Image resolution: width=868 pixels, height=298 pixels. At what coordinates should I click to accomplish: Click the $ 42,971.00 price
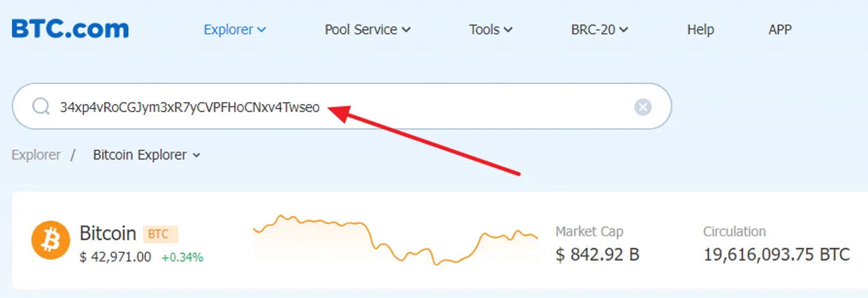pos(115,257)
